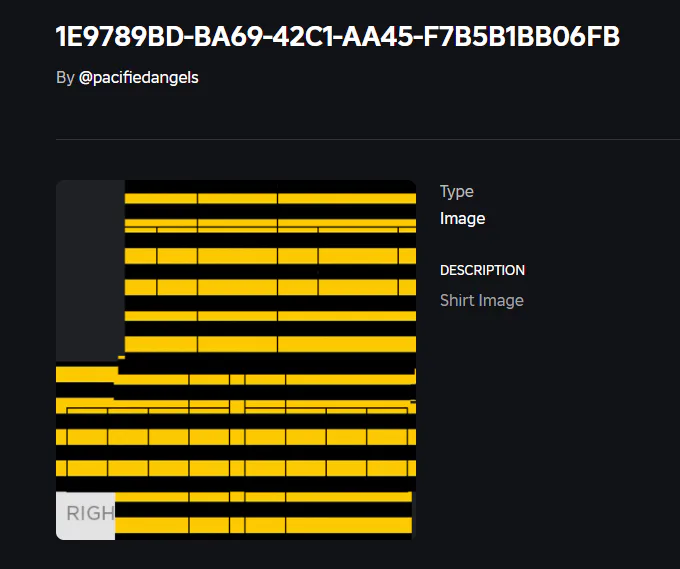Screen dimensions: 680x569
Task: Select the 'Image' type value
Action: click(x=462, y=218)
